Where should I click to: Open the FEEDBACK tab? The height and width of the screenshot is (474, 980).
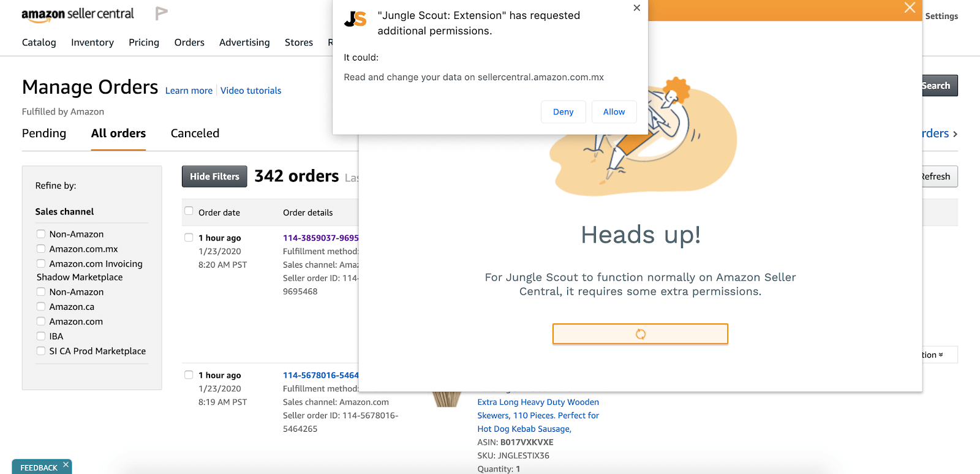pyautogui.click(x=39, y=467)
